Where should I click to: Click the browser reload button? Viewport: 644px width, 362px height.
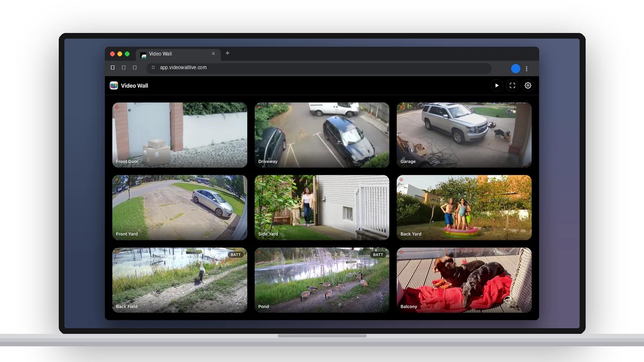(135, 68)
